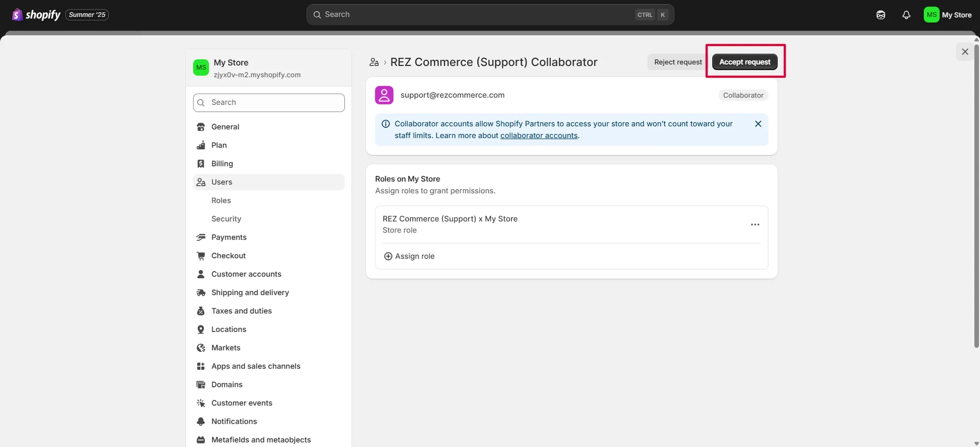Click the Checkout cart icon

pyautogui.click(x=201, y=256)
